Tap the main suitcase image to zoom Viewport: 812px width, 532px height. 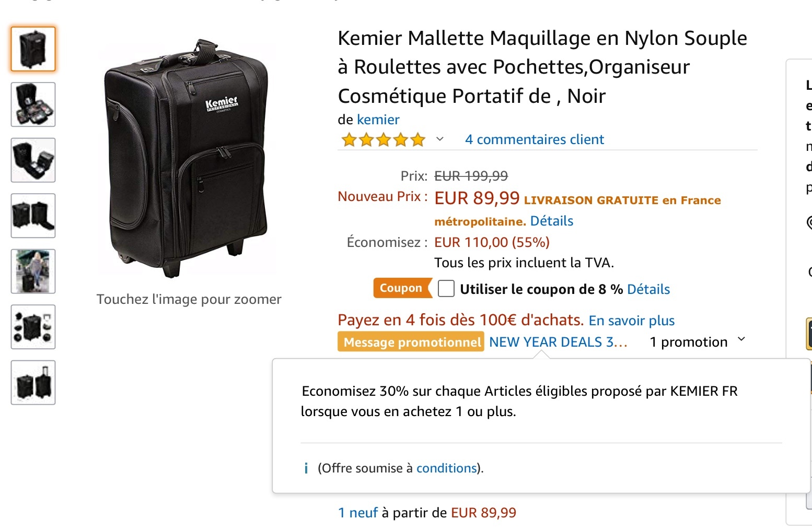(x=188, y=159)
